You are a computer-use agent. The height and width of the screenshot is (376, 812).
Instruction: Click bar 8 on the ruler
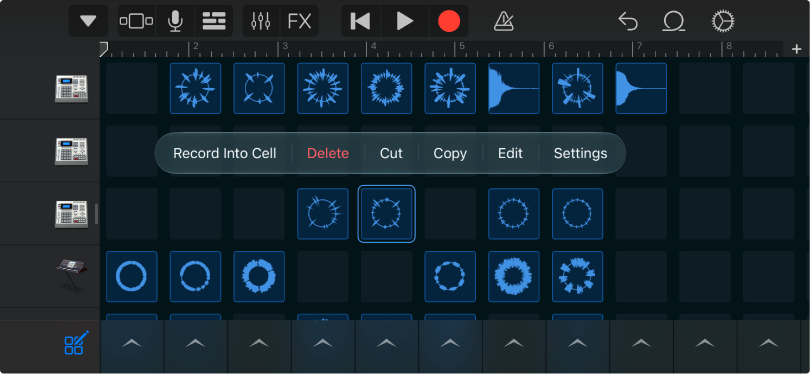(729, 47)
